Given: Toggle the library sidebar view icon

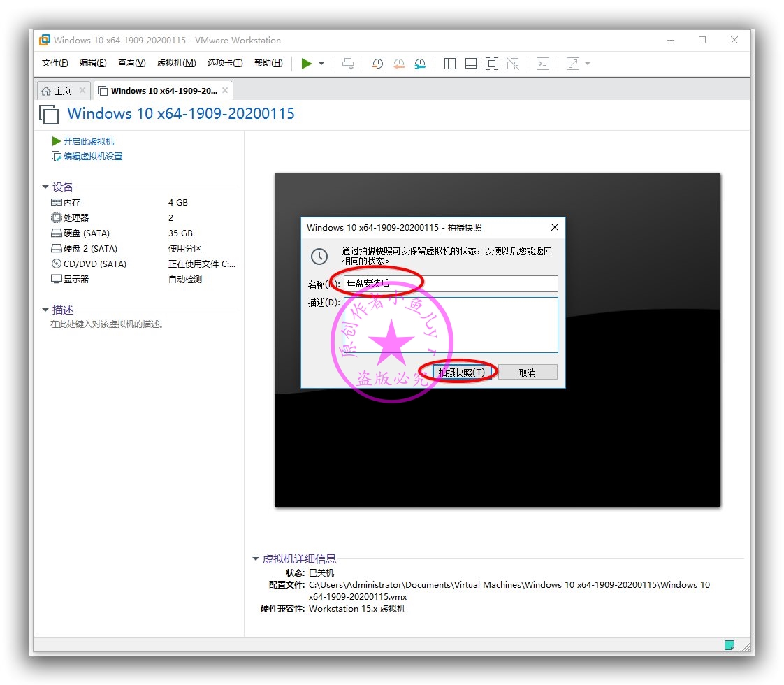Looking at the screenshot, I should 450,64.
